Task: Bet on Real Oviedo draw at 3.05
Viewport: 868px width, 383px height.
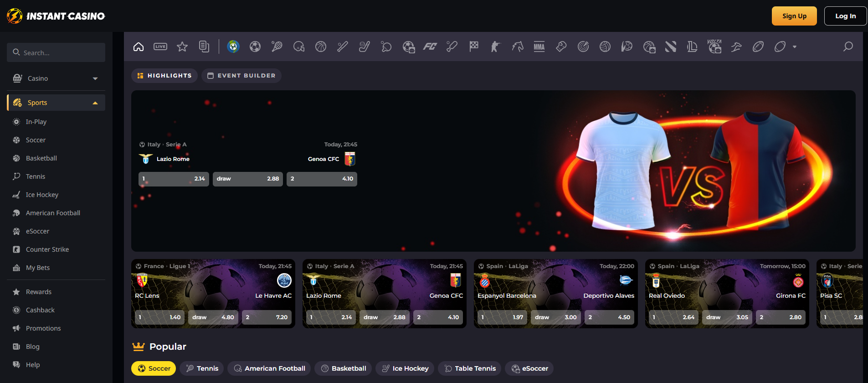Action: 727,317
